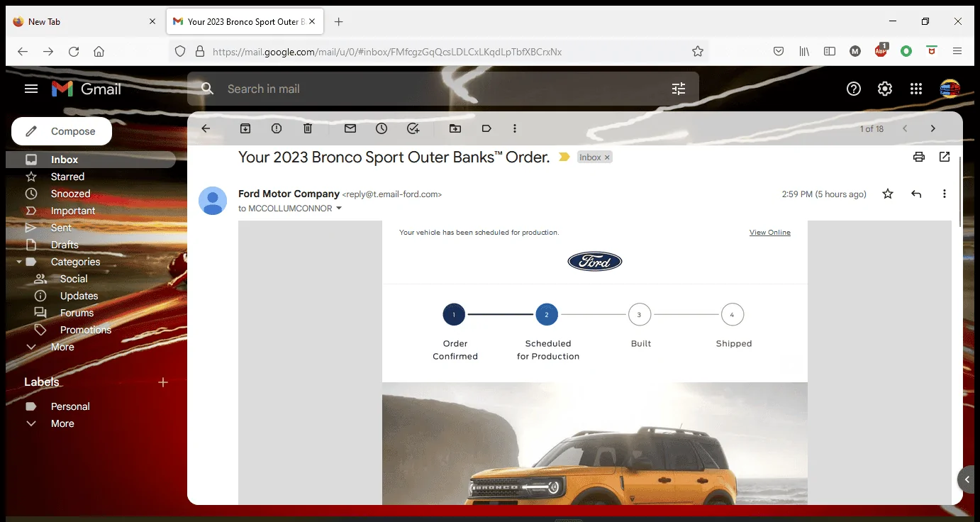The image size is (980, 522).
Task: Open the Snoozed mail section
Action: coord(71,193)
